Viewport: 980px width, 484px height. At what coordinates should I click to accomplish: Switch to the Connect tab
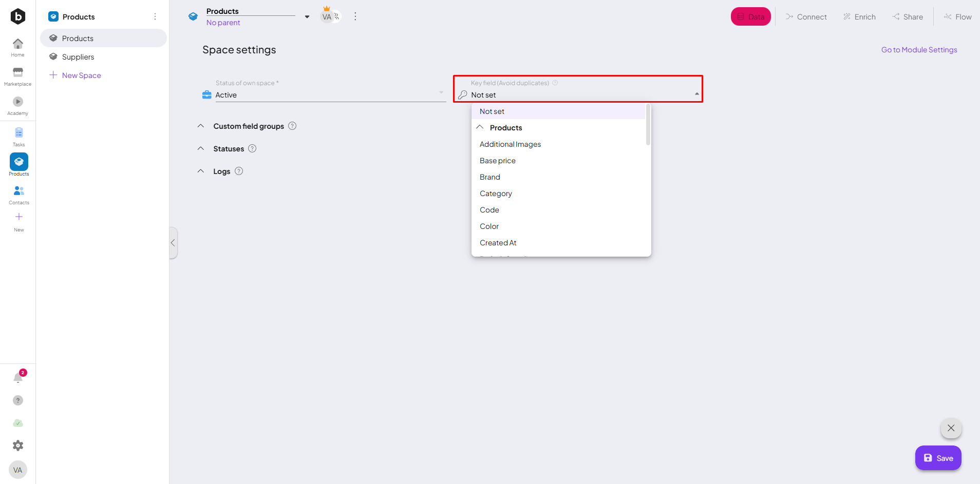(x=806, y=17)
